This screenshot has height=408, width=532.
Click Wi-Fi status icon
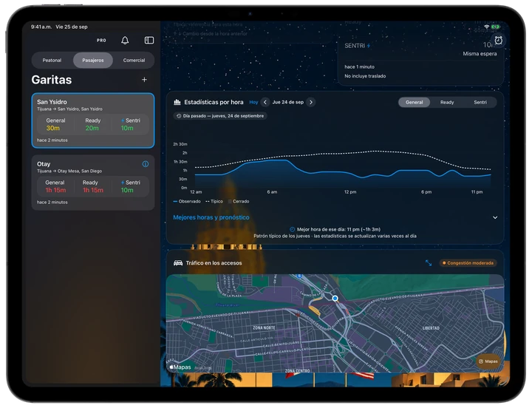point(486,27)
